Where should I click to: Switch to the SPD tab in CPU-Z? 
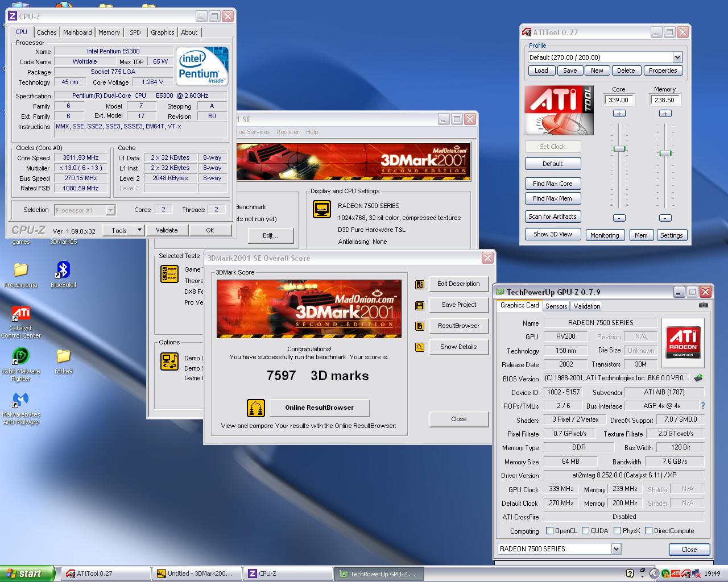point(135,32)
